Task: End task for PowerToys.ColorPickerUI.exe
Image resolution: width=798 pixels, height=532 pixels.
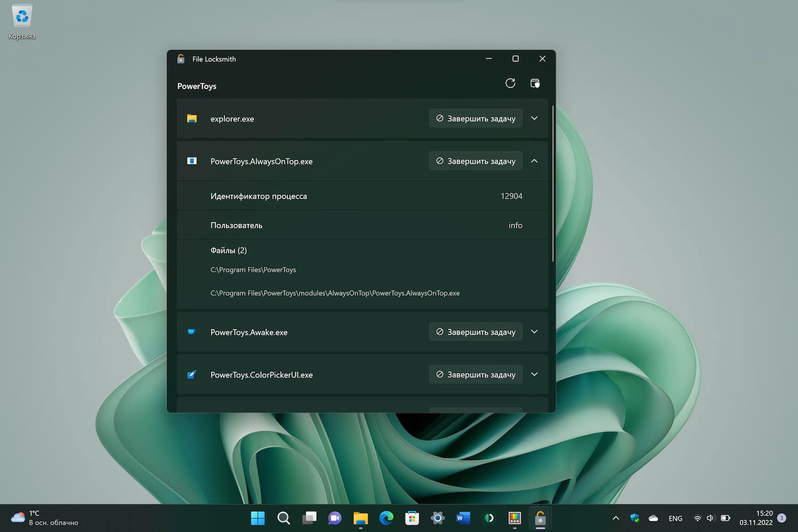Action: [476, 374]
